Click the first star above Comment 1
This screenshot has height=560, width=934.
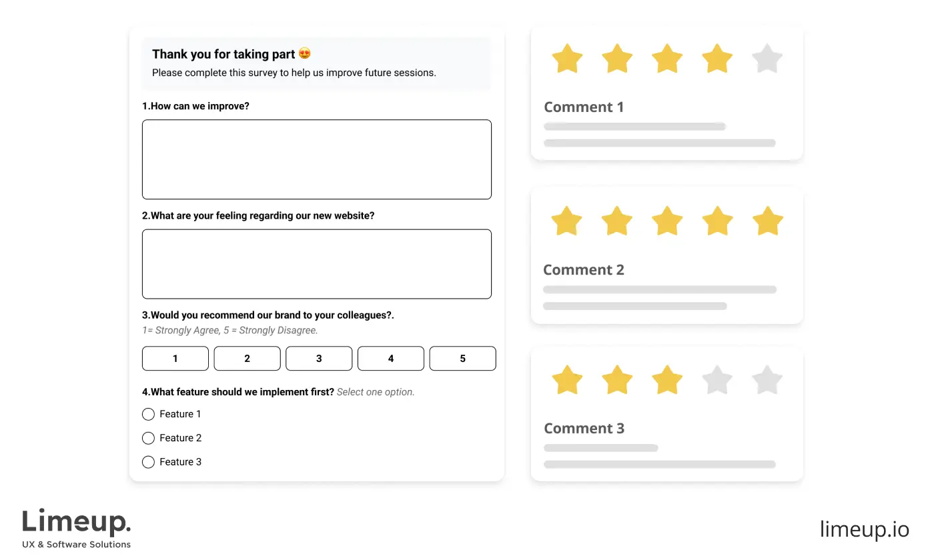[x=567, y=59]
